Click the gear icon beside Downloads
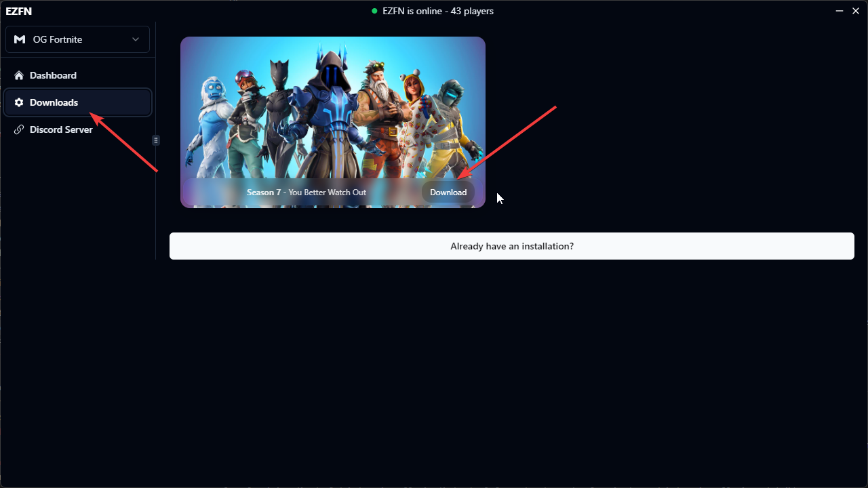This screenshot has height=488, width=868. click(19, 102)
